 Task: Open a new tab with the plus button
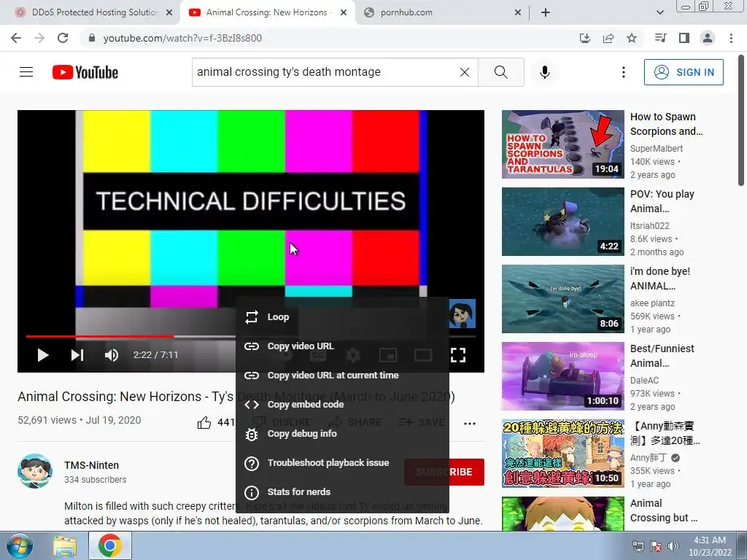546,12
